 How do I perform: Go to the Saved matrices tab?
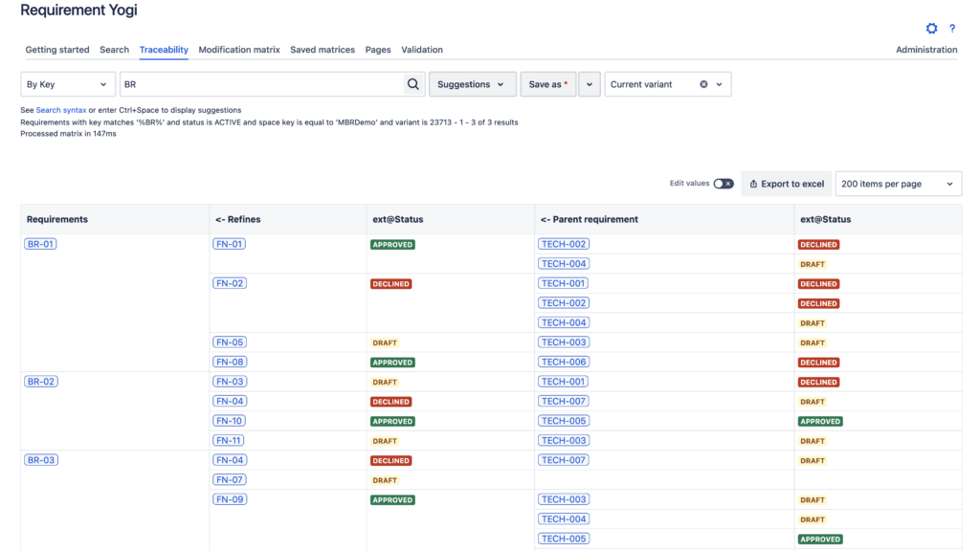click(323, 50)
